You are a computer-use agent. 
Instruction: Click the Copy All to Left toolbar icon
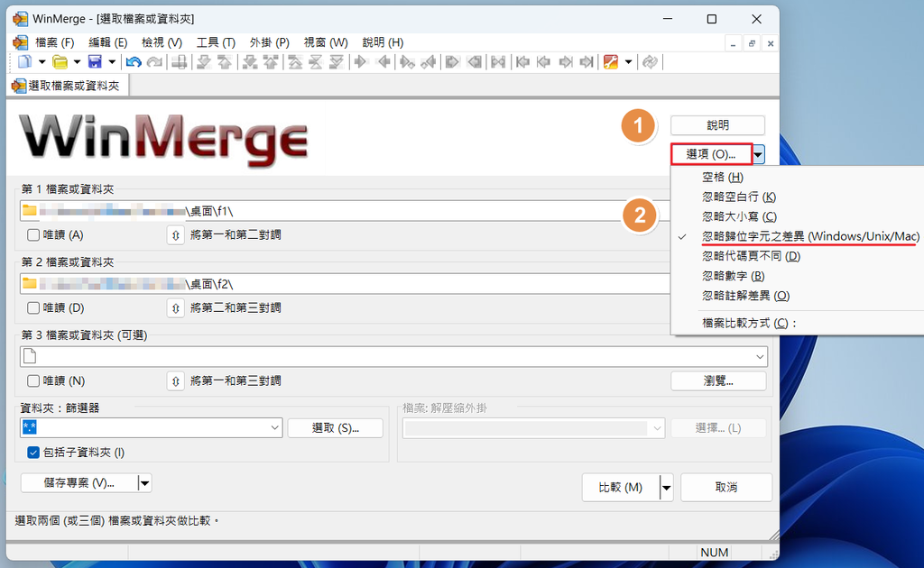pos(475,62)
